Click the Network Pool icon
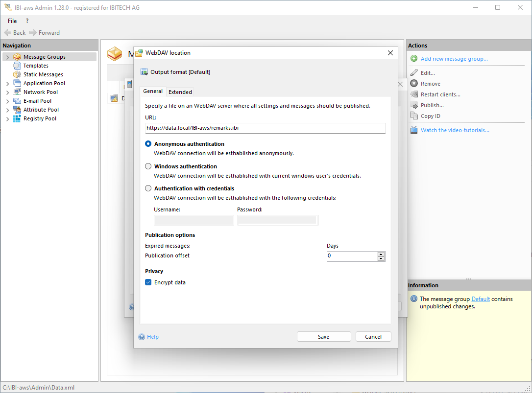Image resolution: width=532 pixels, height=393 pixels. [17, 92]
